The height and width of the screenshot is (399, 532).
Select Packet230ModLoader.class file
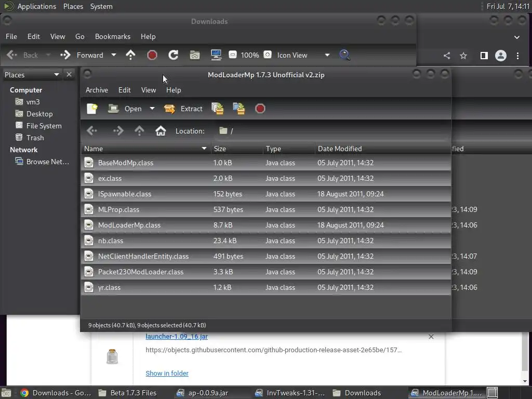pos(266,272)
